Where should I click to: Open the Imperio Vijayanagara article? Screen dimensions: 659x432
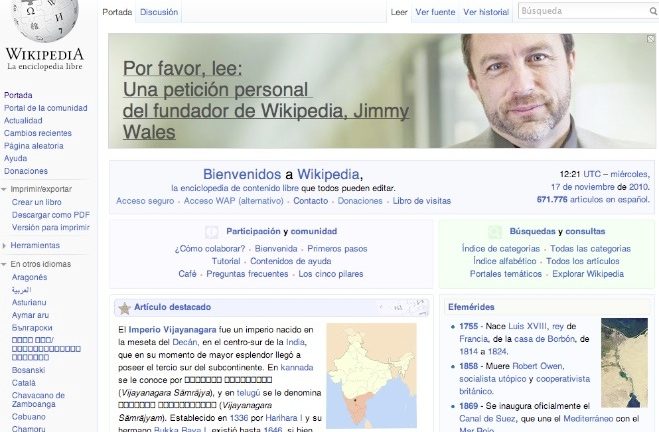pyautogui.click(x=172, y=330)
